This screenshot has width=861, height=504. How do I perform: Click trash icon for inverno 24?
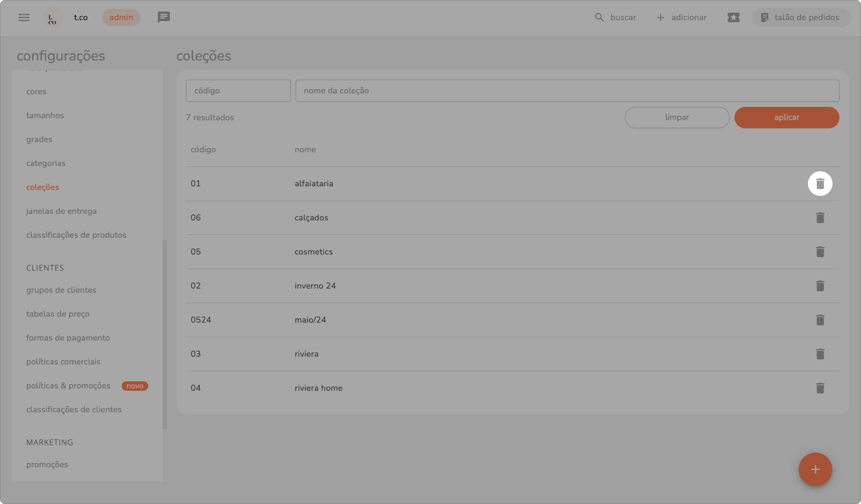(820, 286)
